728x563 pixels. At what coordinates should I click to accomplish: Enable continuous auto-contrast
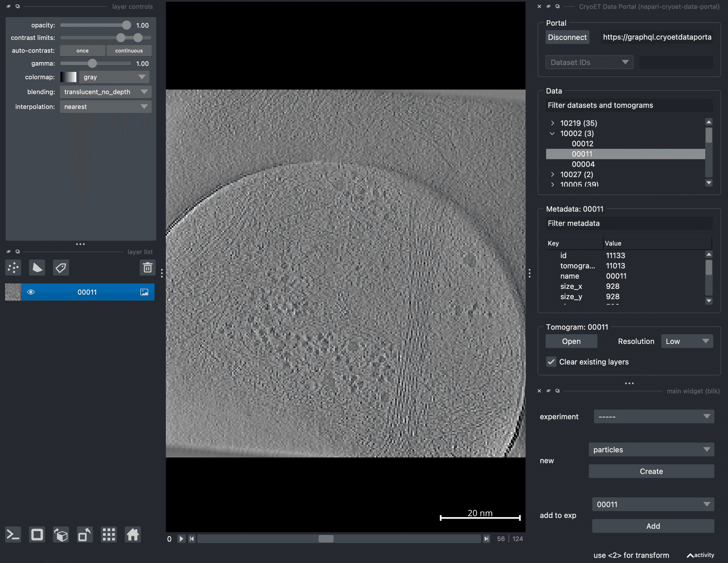[129, 50]
